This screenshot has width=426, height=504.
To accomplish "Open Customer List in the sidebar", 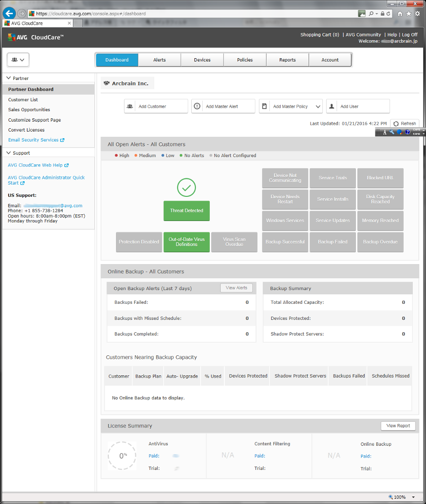I will coord(23,100).
